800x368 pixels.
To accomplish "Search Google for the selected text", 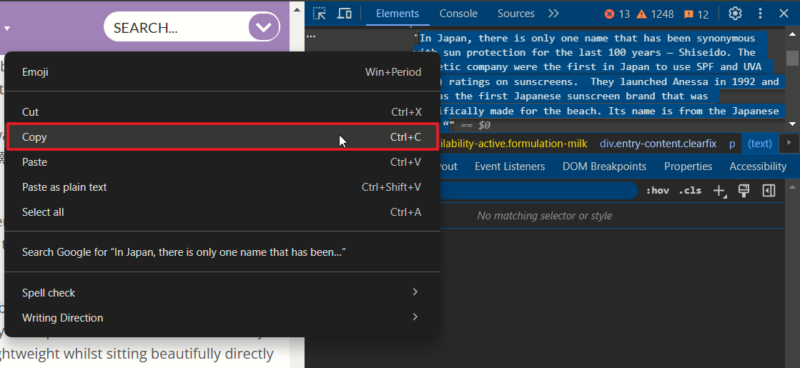I will tap(222, 252).
